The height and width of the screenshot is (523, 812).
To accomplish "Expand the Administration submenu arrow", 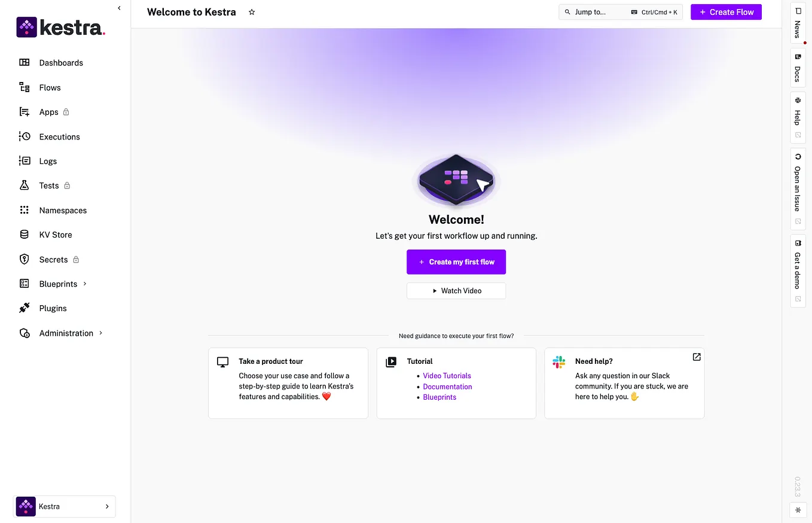I will point(100,333).
